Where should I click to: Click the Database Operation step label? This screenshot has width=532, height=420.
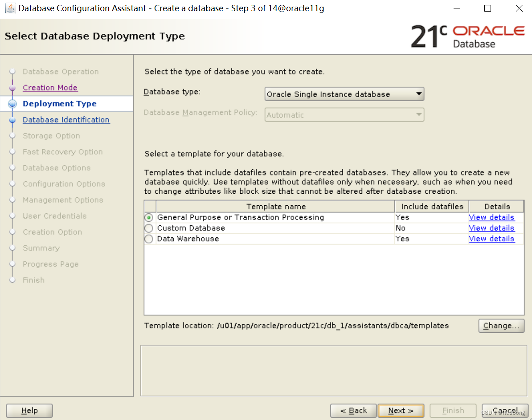tap(61, 72)
